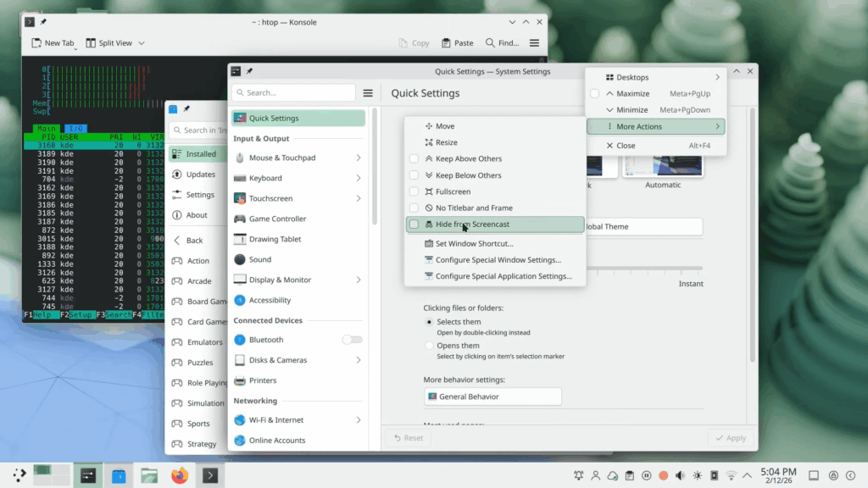Select the 'Opens them' radio option
The height and width of the screenshot is (488, 868).
click(x=429, y=346)
